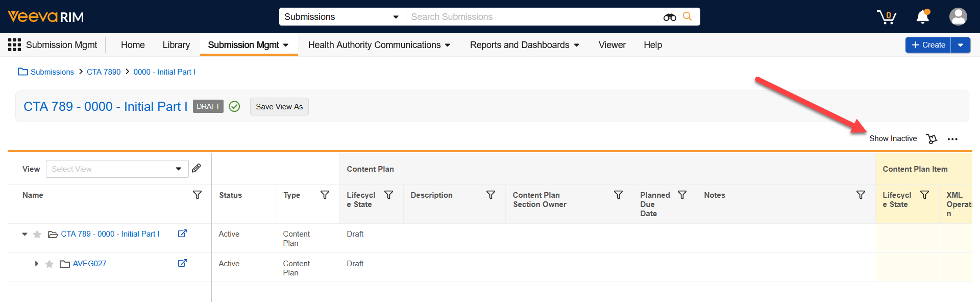Go to Library tab

176,45
